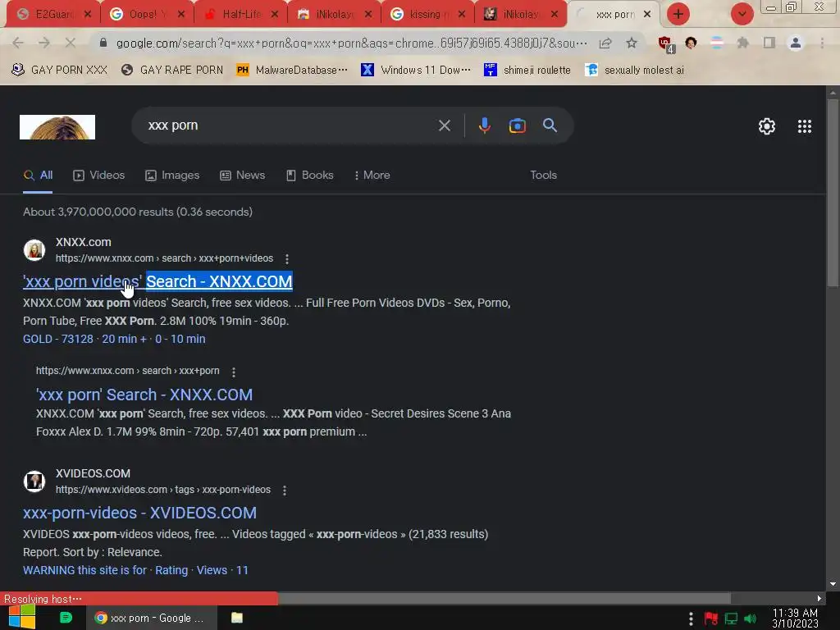Open the uBlock extension with 4 badge
The width and height of the screenshot is (840, 630).
coord(666,44)
